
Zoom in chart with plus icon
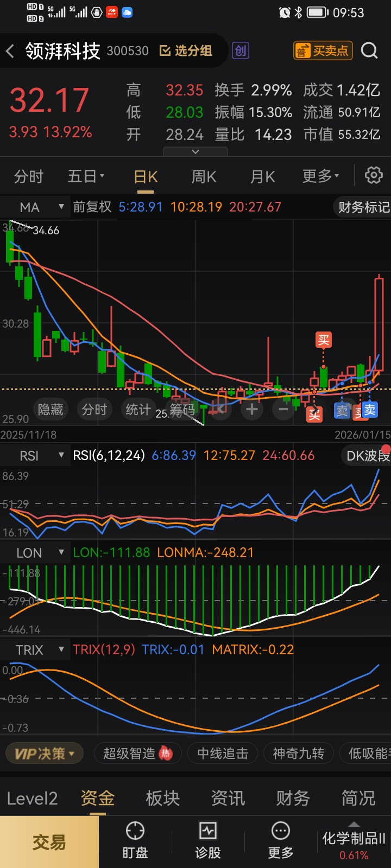coord(251,410)
